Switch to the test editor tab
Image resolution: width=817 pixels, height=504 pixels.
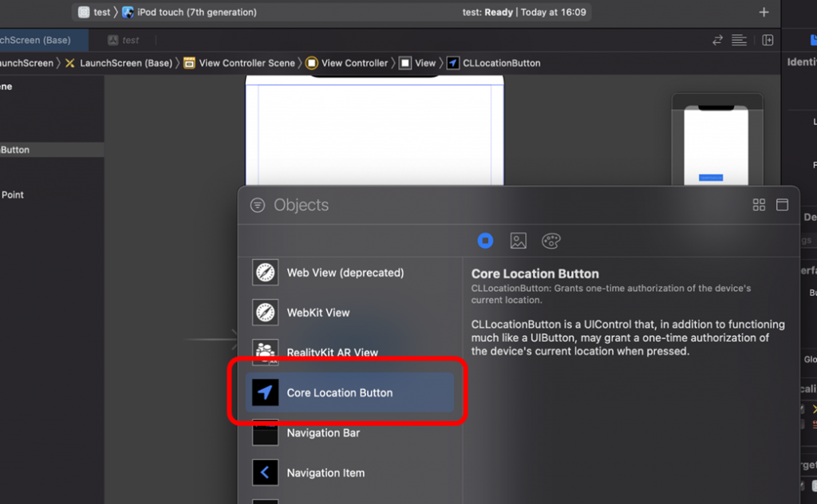124,40
